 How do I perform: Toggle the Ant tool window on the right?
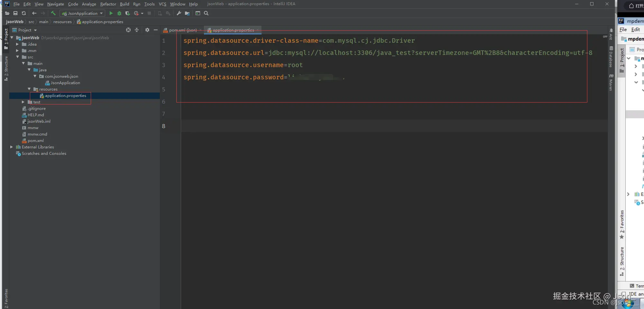click(611, 34)
